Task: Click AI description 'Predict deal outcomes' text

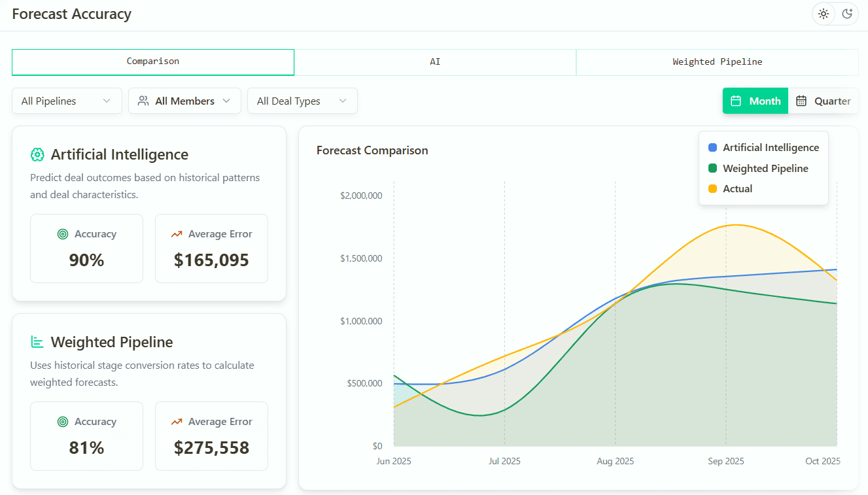Action: point(145,186)
